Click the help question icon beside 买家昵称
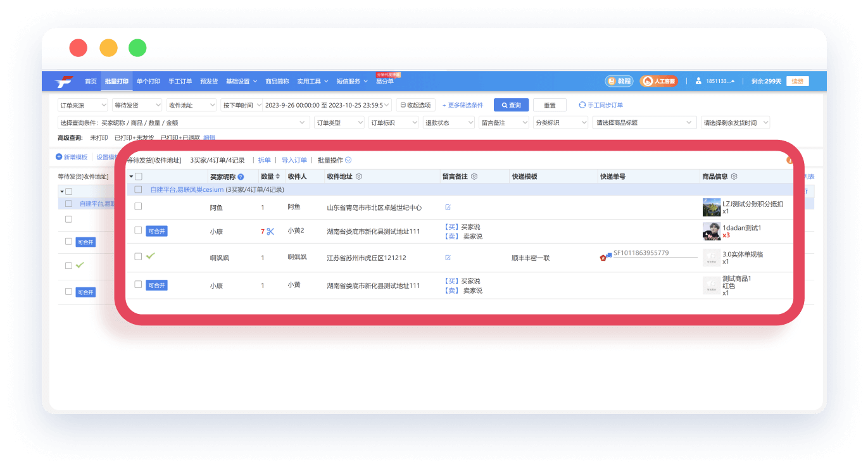 (241, 177)
